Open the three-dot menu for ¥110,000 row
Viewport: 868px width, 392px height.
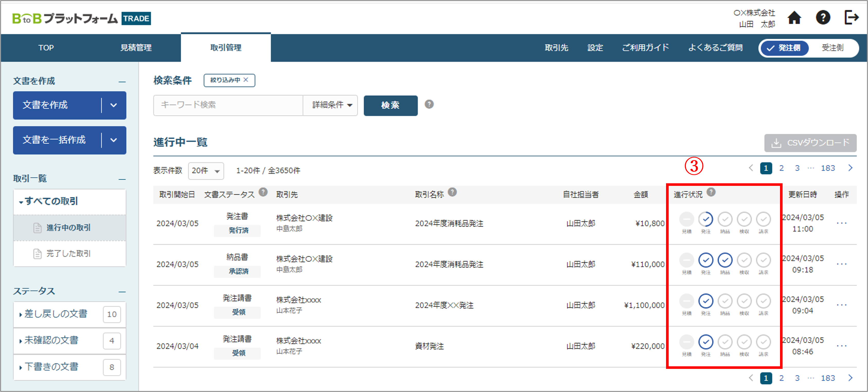[x=842, y=264]
